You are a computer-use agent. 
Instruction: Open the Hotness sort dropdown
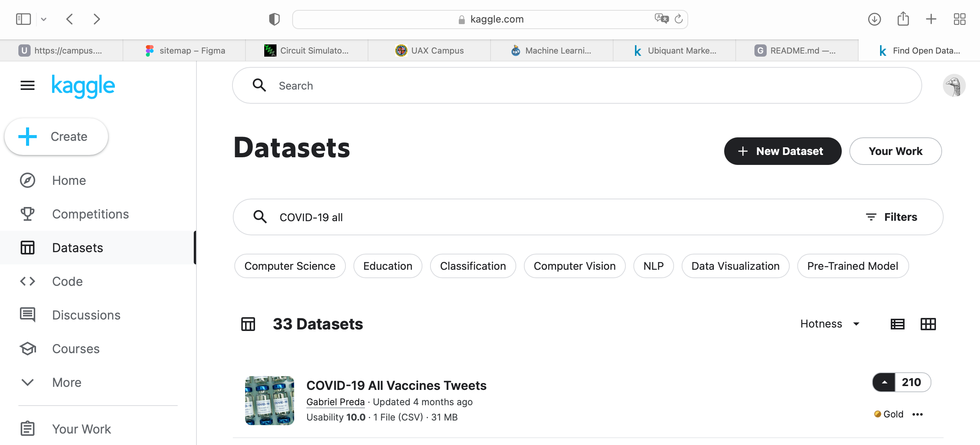829,324
